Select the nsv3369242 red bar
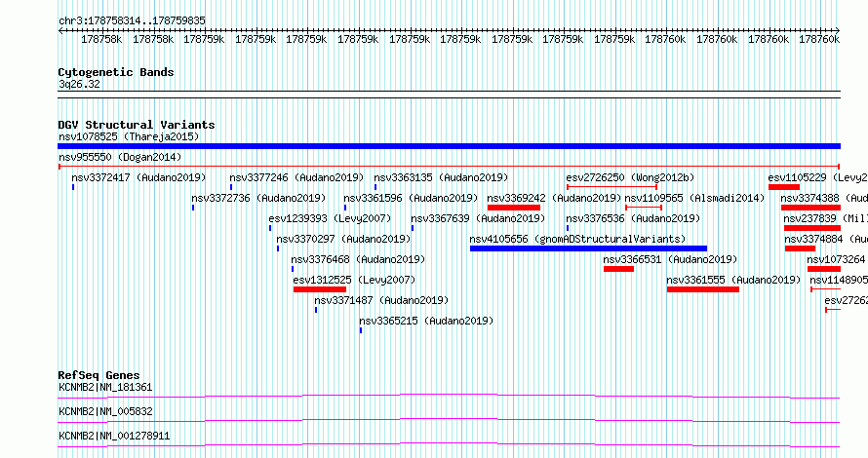This screenshot has height=458, width=868. point(514,208)
